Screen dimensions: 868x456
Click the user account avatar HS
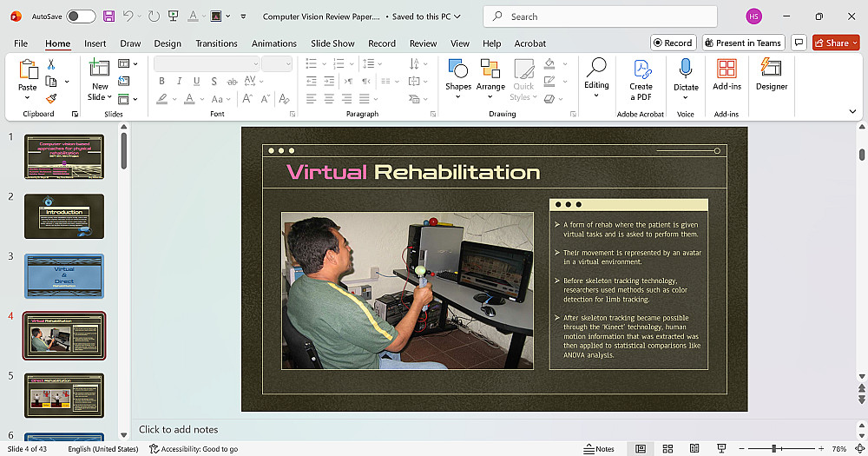[753, 17]
